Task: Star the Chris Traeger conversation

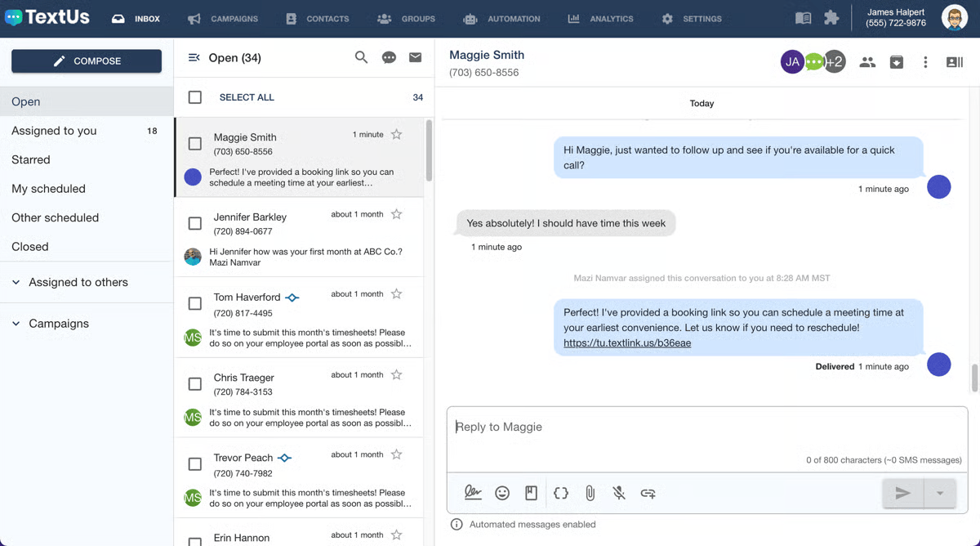Action: (397, 374)
